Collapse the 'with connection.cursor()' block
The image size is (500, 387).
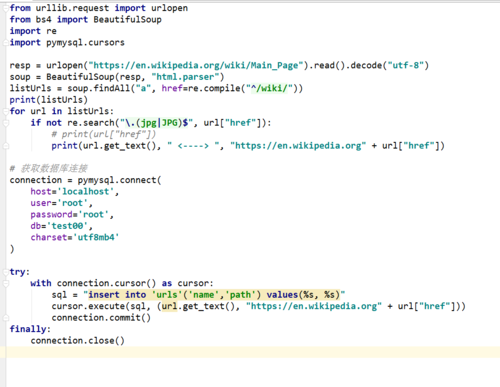pos(5,284)
